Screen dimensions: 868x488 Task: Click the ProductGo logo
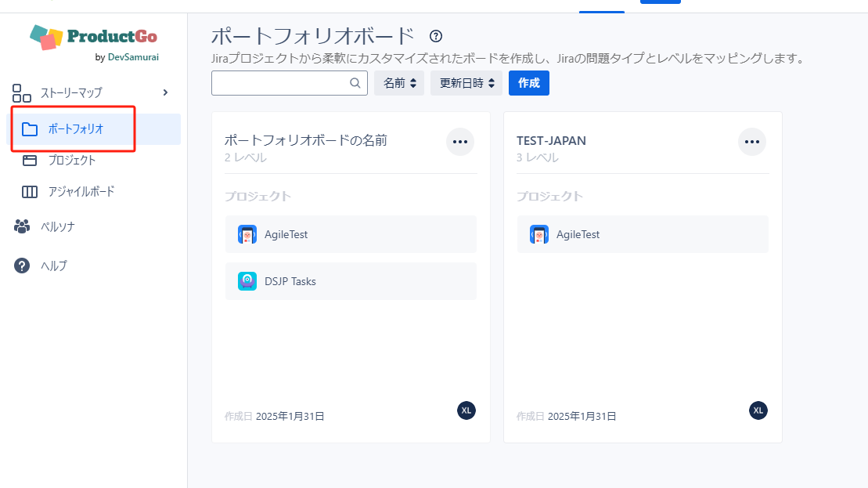tap(93, 38)
